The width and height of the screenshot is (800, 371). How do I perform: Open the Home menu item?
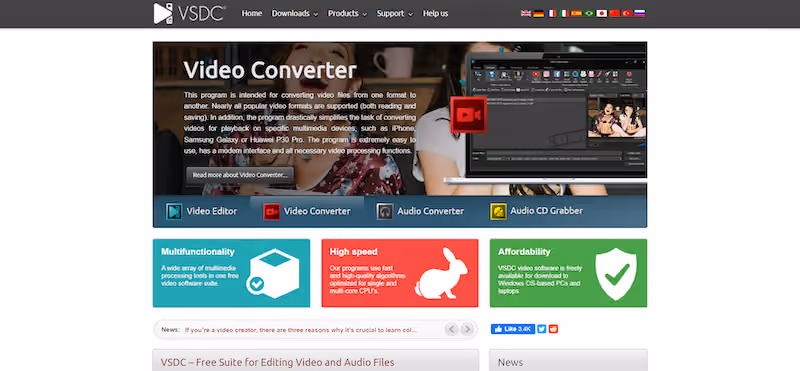(252, 13)
